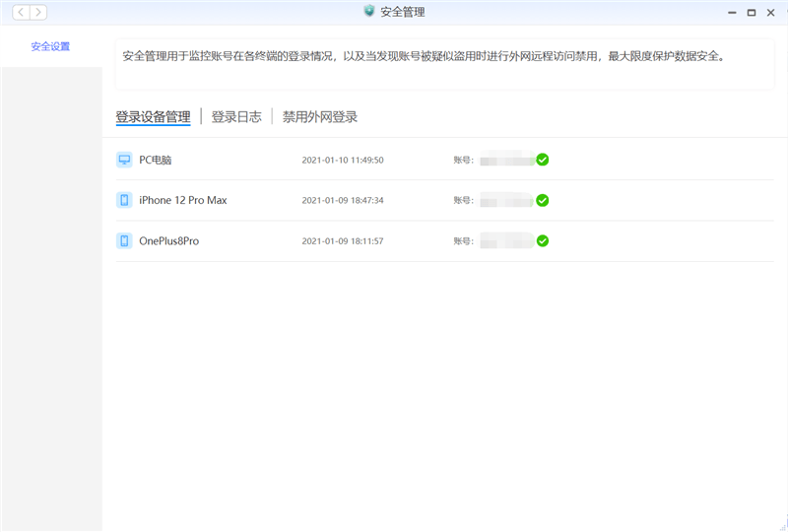Click the security shield icon in title bar
The image size is (788, 532).
(x=369, y=11)
